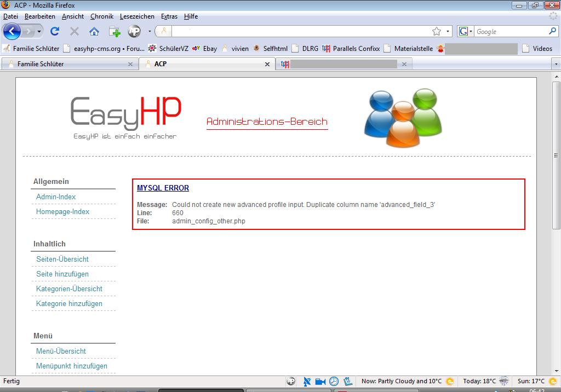Click the new tab plus icon
Image resolution: width=561 pixels, height=392 pixels.
tap(115, 31)
